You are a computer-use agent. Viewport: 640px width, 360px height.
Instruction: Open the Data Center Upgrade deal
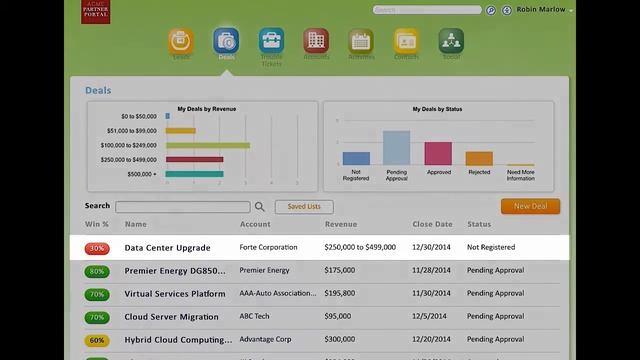[x=167, y=248]
